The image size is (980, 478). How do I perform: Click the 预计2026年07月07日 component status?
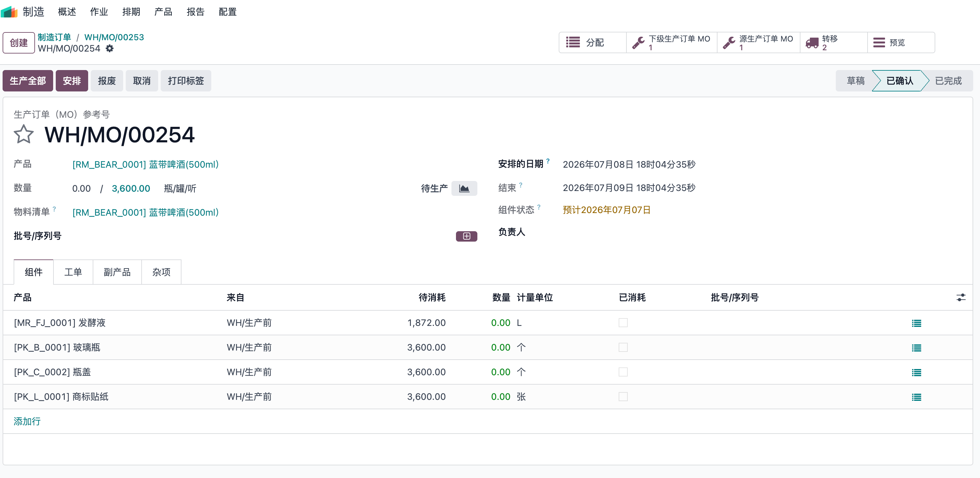(607, 210)
